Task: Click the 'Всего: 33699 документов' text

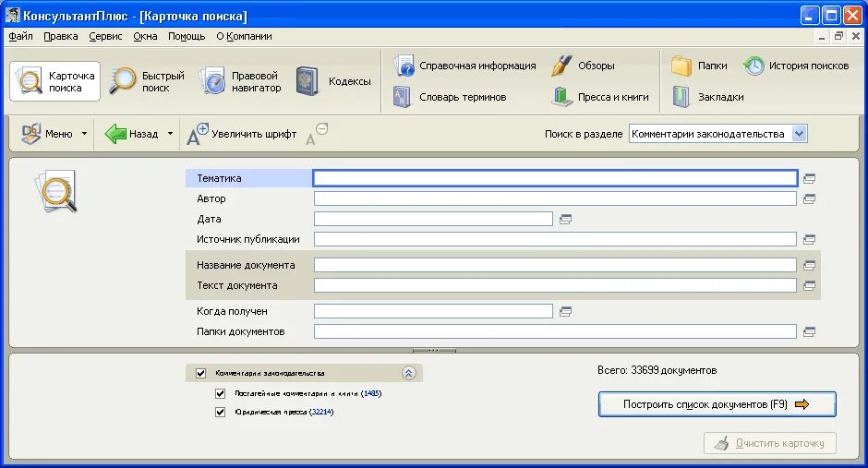Action: click(x=657, y=370)
